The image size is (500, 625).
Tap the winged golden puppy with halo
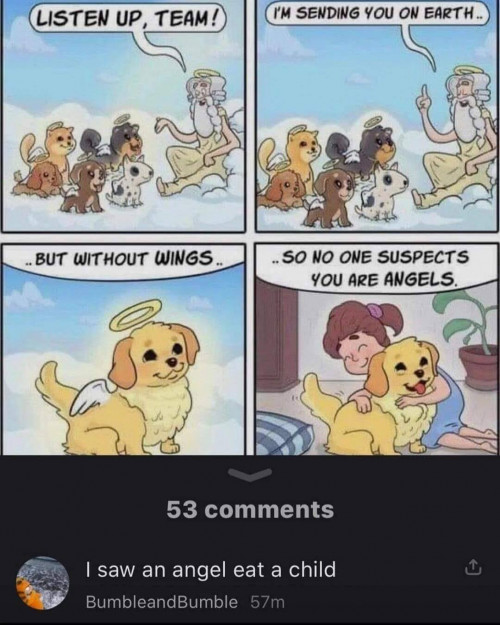tap(120, 383)
